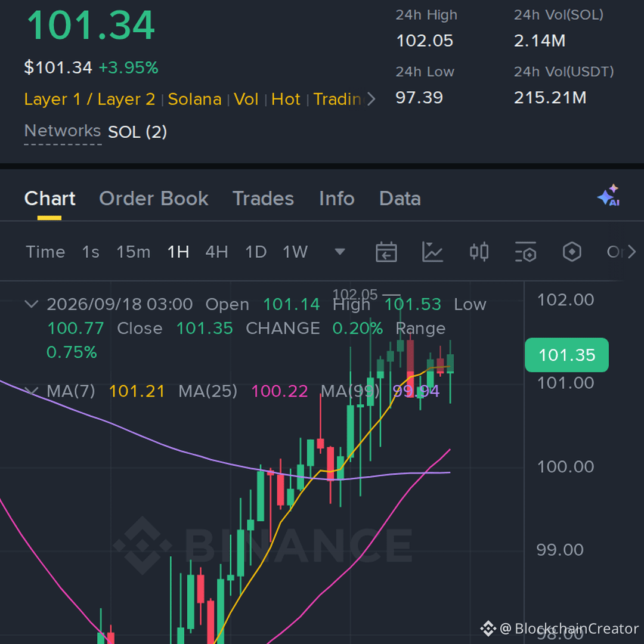Switch candlestick chart style icon

[x=479, y=252]
